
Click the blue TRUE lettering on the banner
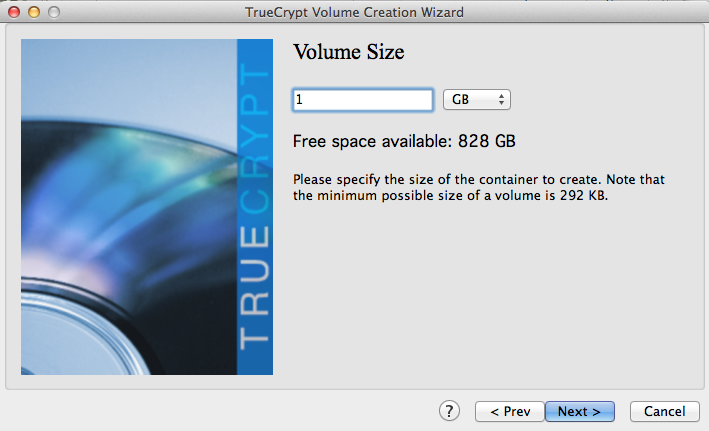(255, 290)
